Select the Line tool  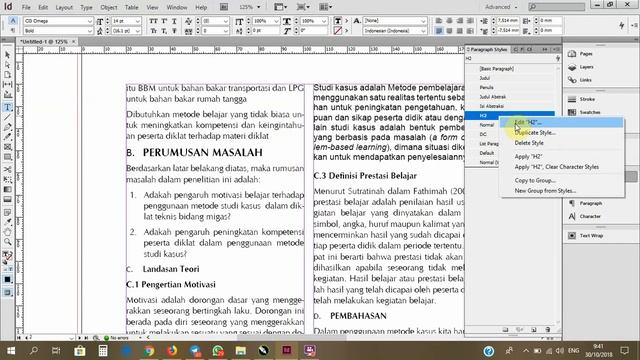[x=7, y=118]
